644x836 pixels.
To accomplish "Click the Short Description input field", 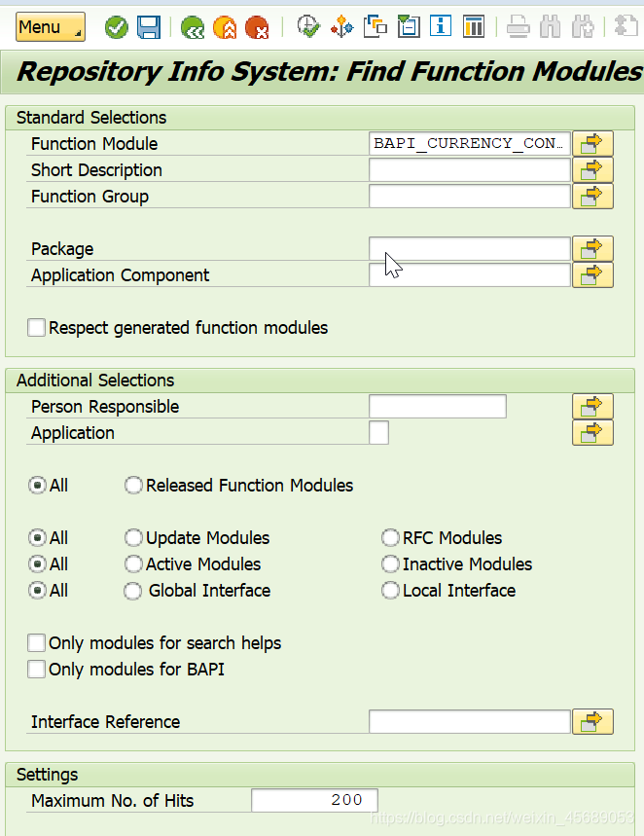I will click(x=469, y=169).
